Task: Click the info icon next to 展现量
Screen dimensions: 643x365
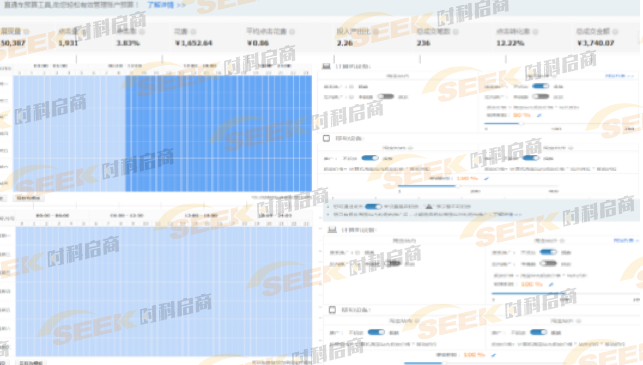Action: pyautogui.click(x=26, y=32)
